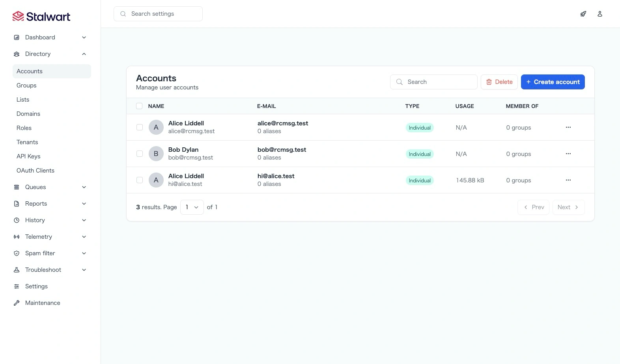Viewport: 620px width, 364px height.
Task: Focus the Search settings field
Action: [162, 14]
